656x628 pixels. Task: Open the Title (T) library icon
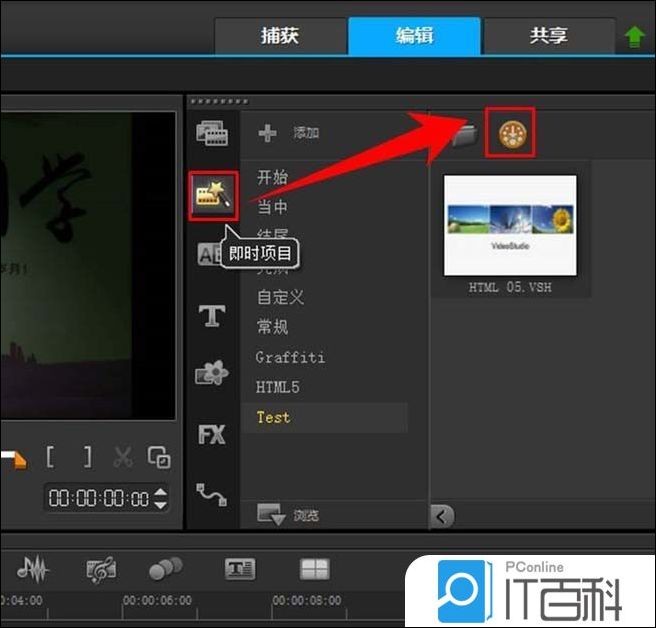pyautogui.click(x=212, y=316)
